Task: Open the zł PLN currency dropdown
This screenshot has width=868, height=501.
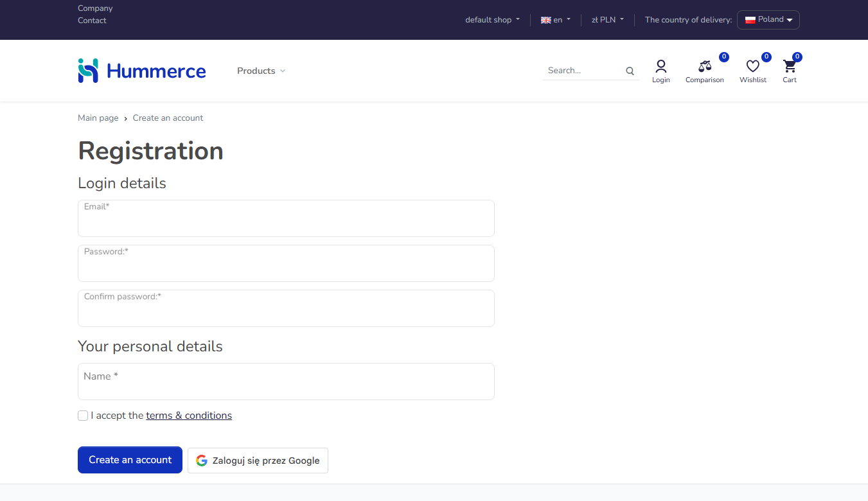Action: point(608,20)
